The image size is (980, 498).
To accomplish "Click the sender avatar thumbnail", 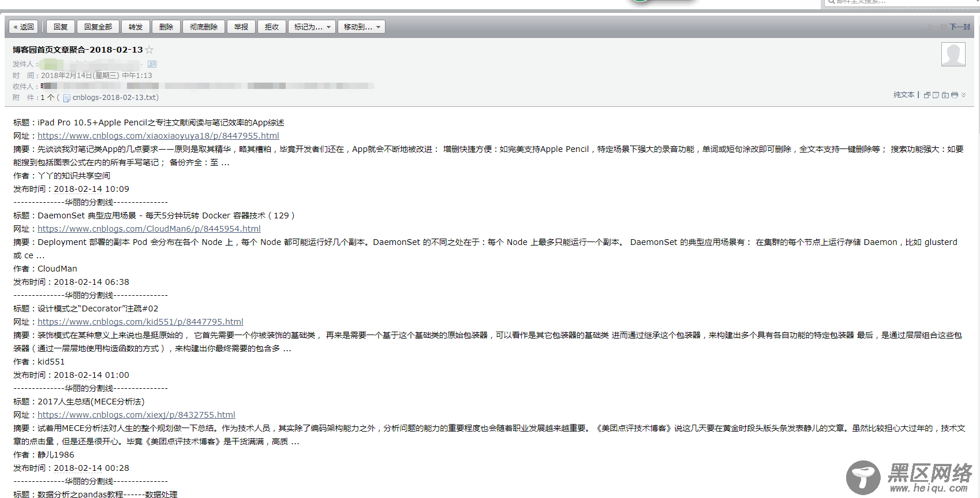I will [953, 55].
